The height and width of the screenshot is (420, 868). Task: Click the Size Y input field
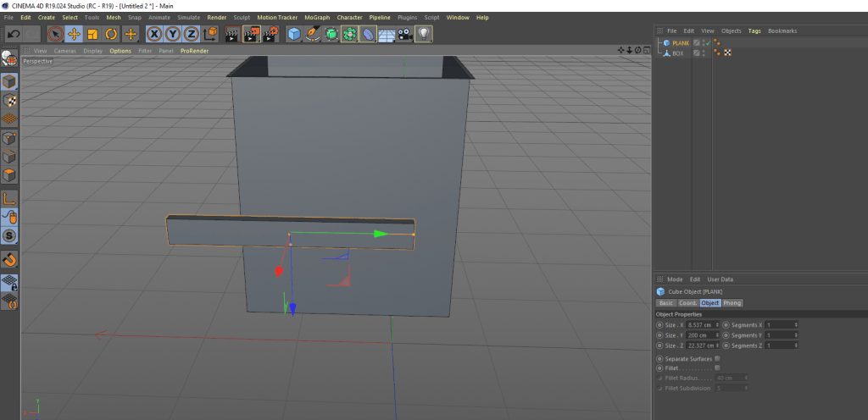pos(698,334)
